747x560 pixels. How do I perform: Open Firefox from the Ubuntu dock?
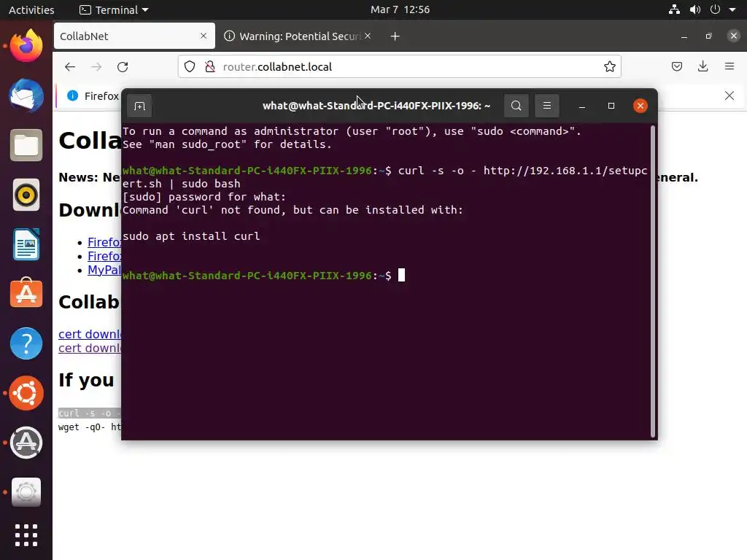coord(26,46)
